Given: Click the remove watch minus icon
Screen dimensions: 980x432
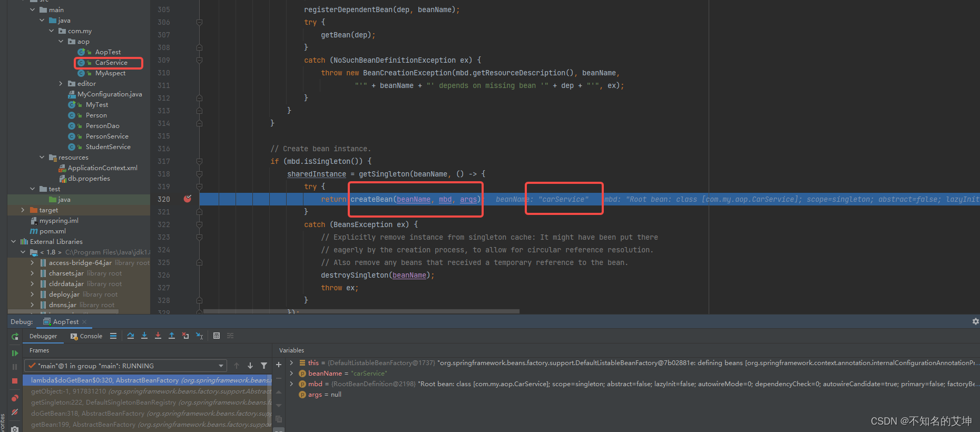Looking at the screenshot, I should point(279,378).
